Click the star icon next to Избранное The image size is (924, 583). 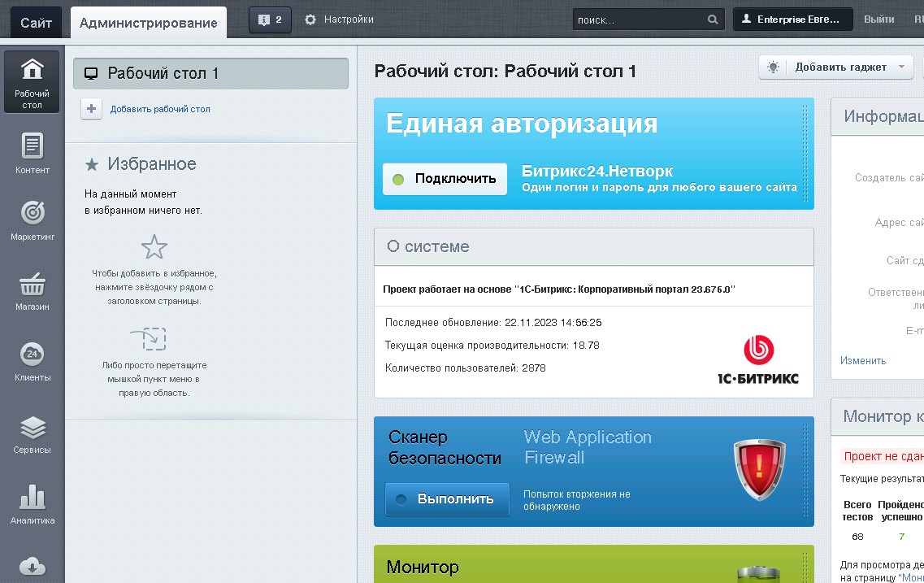[91, 164]
